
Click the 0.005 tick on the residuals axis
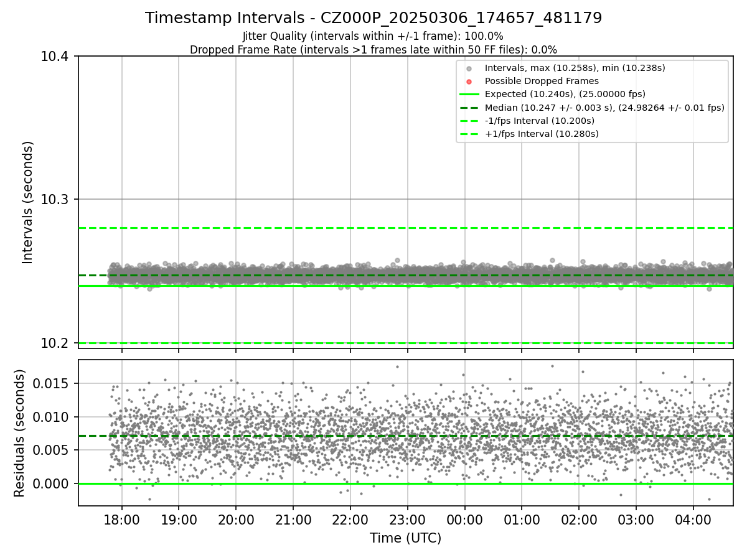[52, 450]
